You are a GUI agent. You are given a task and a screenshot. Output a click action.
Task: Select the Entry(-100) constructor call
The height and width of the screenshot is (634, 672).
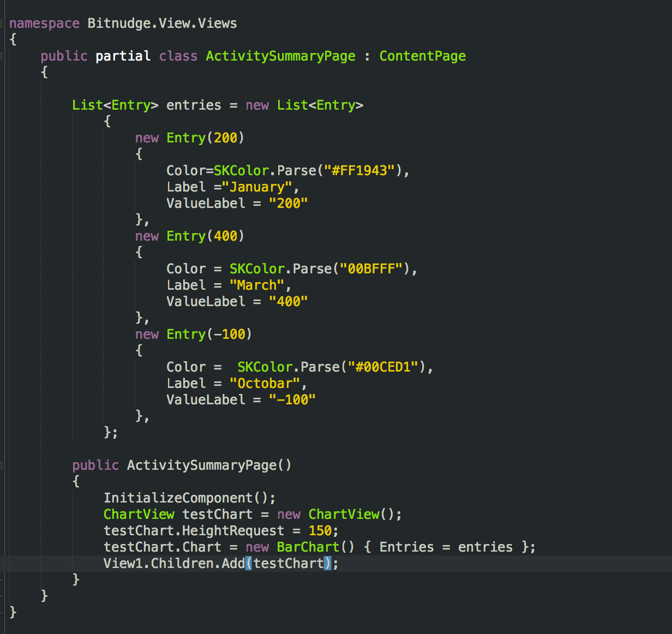(x=208, y=334)
